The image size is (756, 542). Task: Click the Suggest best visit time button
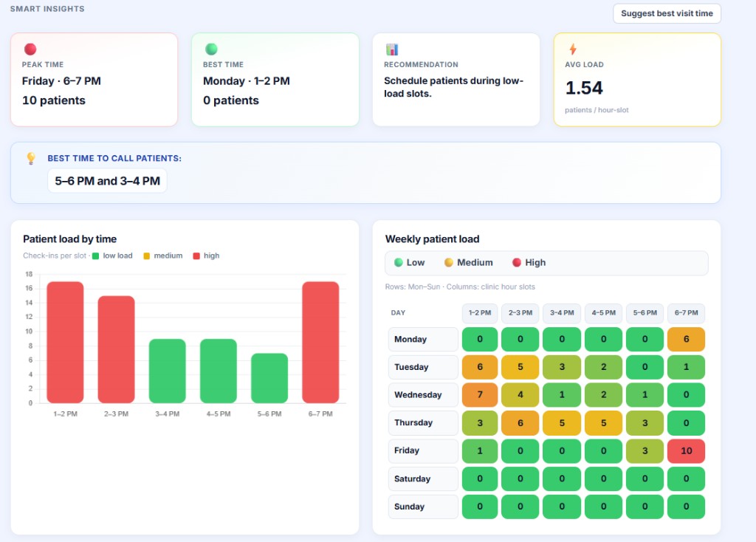[x=667, y=13]
